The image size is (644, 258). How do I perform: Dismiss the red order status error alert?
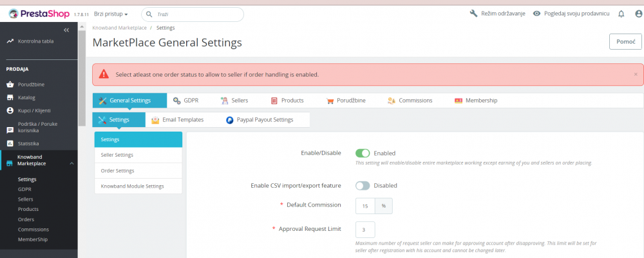636,74
